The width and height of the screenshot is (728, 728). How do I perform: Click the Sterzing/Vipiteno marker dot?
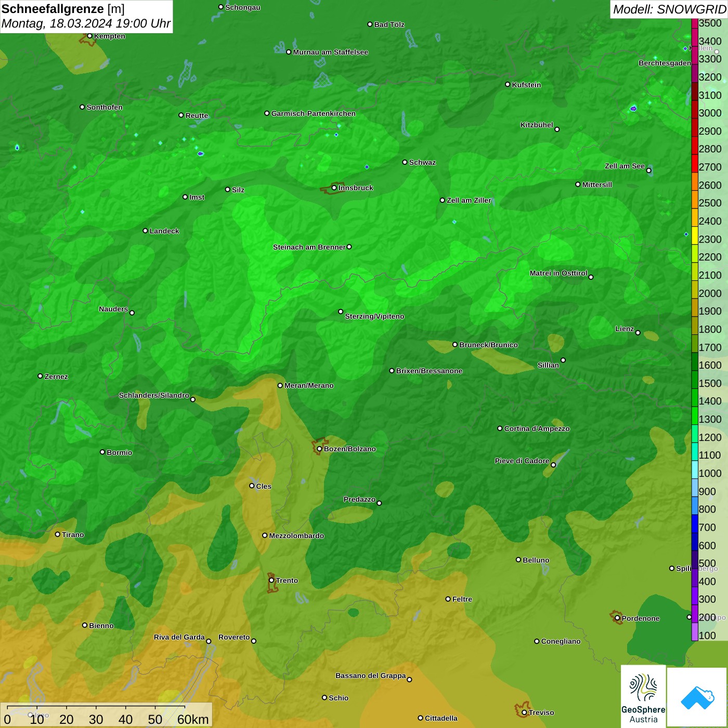[341, 311]
